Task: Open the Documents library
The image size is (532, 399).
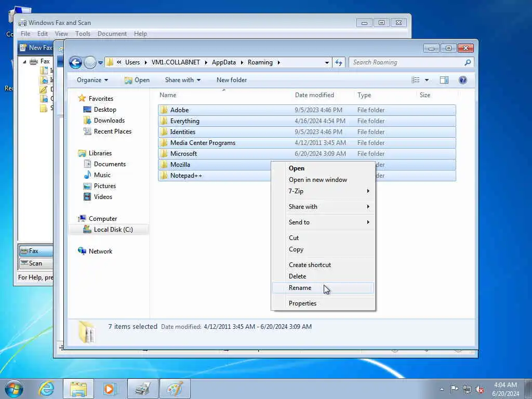Action: (110, 164)
